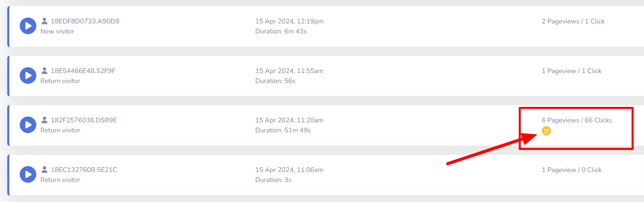Screen dimensions: 644x202
Task: Select the 15 Apr 2024, 12:19pm timestamp
Action: tap(289, 21)
